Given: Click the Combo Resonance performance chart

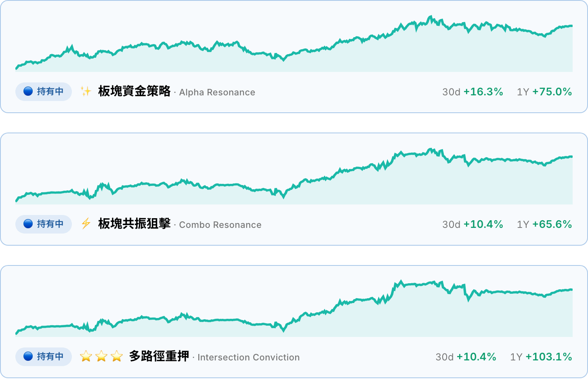Looking at the screenshot, I should (x=294, y=176).
